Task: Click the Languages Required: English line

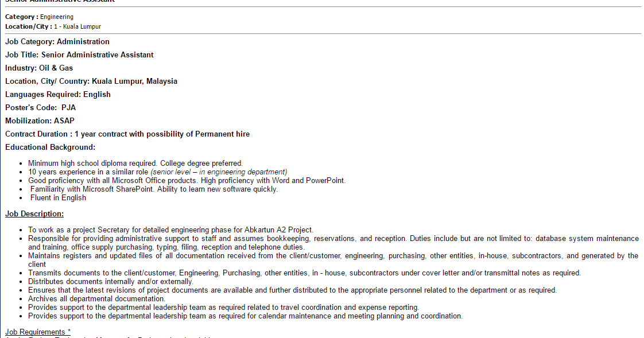Action: point(58,94)
